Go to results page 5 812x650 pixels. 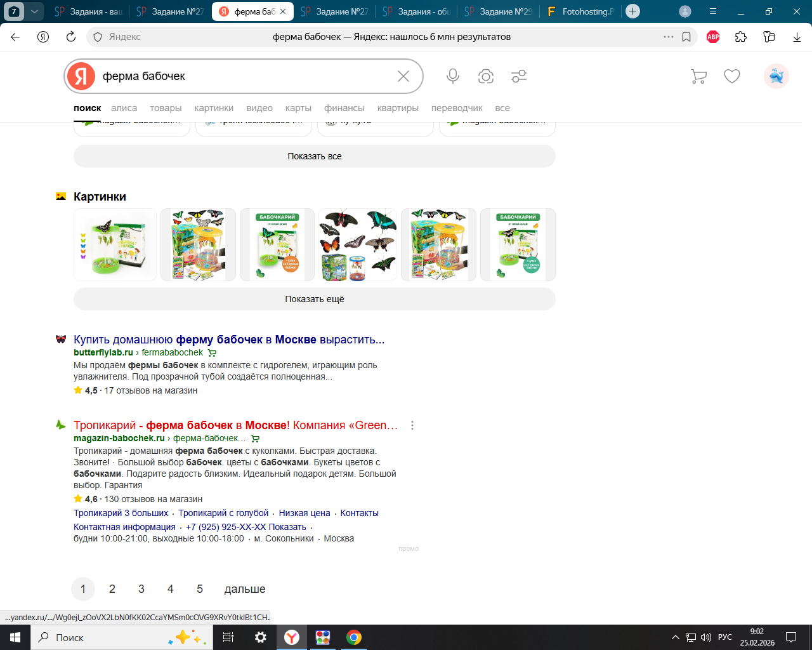(200, 589)
